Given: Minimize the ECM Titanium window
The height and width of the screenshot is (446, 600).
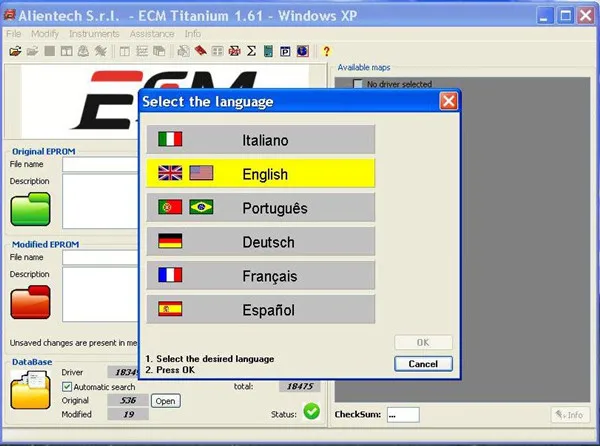Looking at the screenshot, I should (x=544, y=16).
